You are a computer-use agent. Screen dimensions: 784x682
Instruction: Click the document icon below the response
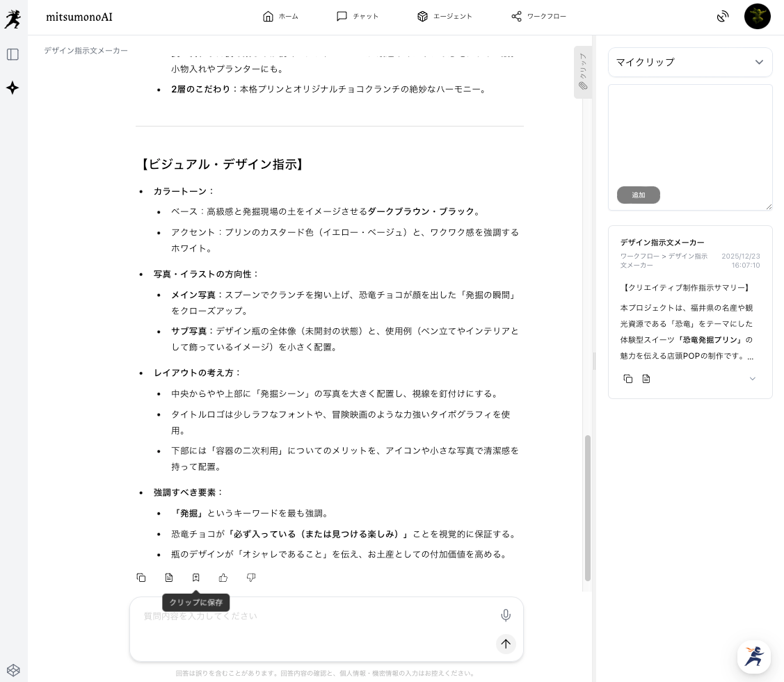coord(169,578)
